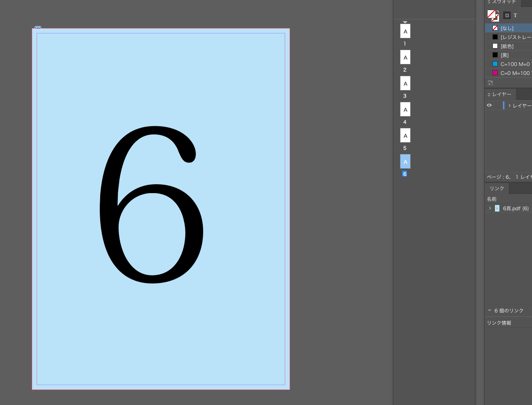This screenshot has width=532, height=405.
Task: Click the レイヤー panel tab
Action: point(501,94)
